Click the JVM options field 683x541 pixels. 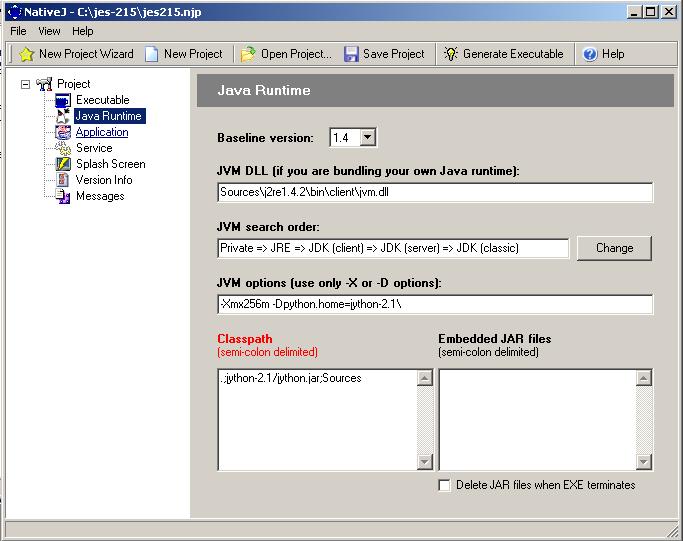tap(435, 304)
